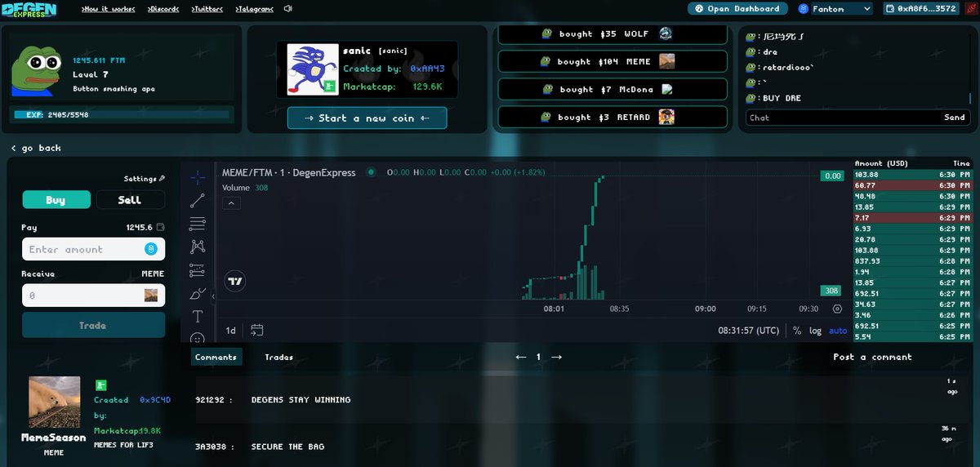Go to the previous comments page arrow
980x467 pixels.
(521, 357)
